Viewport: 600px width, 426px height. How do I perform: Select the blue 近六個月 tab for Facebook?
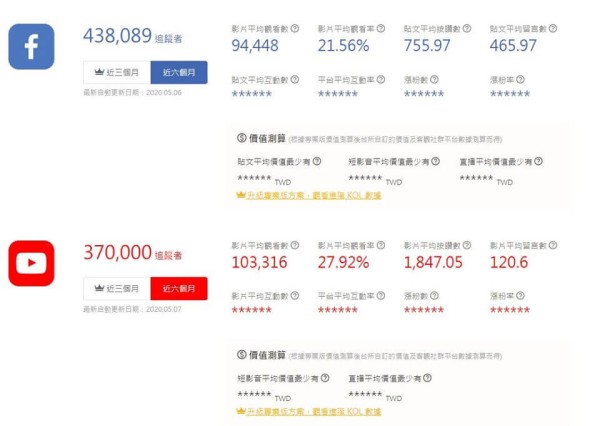179,72
